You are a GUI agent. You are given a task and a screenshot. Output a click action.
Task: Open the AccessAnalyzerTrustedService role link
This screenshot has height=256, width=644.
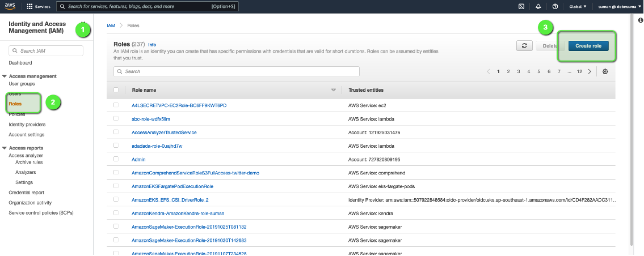click(164, 133)
